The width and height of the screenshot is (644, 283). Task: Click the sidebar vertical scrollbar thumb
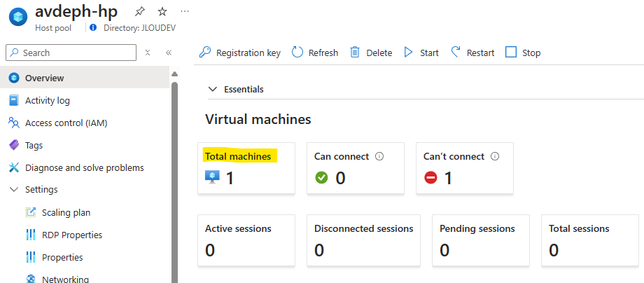coord(174,182)
